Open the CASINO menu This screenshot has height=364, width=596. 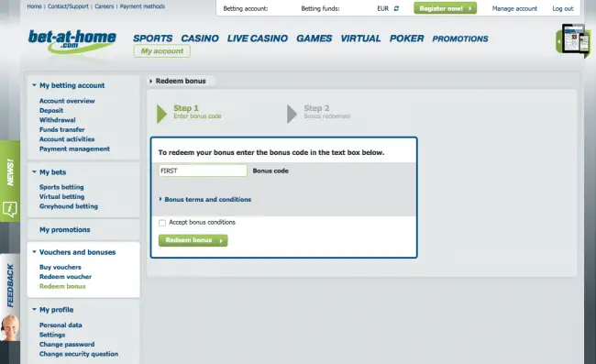click(x=200, y=39)
